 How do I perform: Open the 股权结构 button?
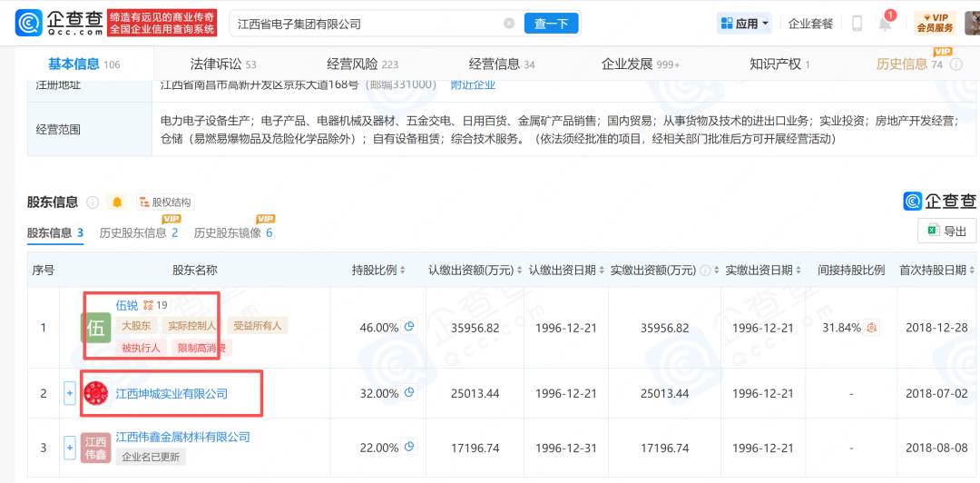(x=166, y=202)
